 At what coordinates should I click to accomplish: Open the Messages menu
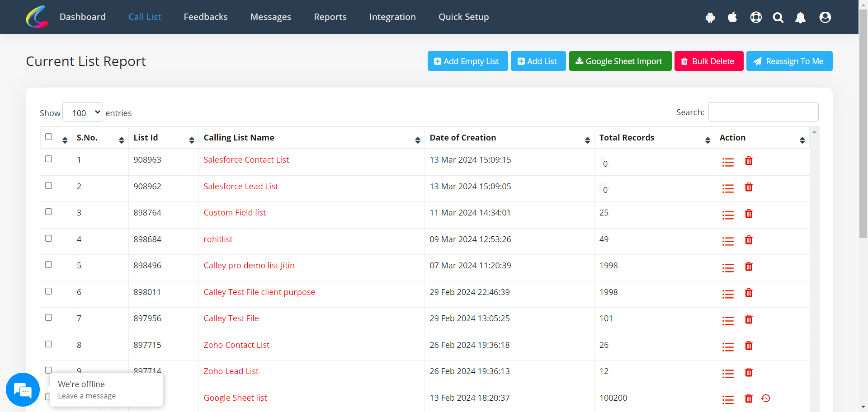pos(271,17)
